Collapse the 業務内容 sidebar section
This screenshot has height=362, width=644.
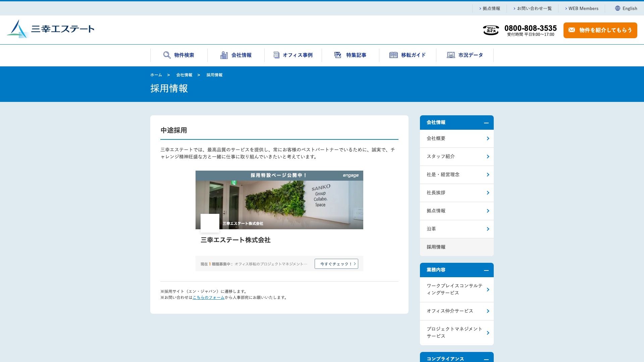point(486,270)
